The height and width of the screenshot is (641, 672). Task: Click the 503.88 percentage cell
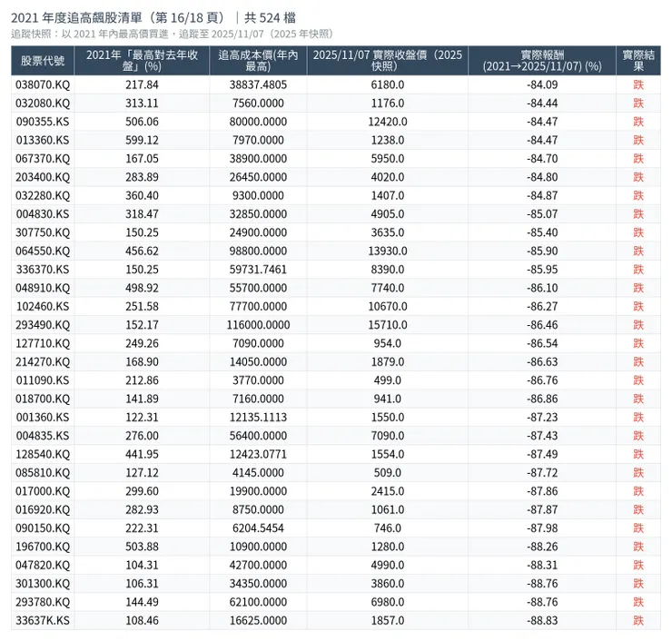pyautogui.click(x=142, y=547)
